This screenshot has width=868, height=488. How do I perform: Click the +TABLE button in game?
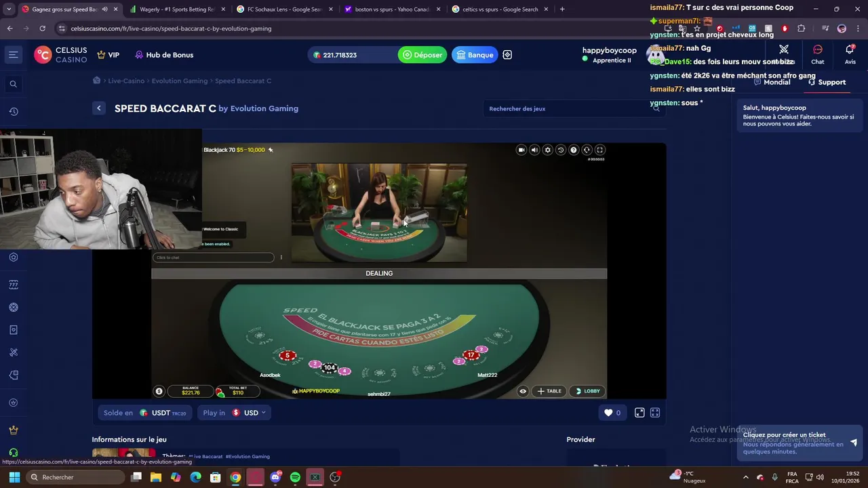[549, 391]
